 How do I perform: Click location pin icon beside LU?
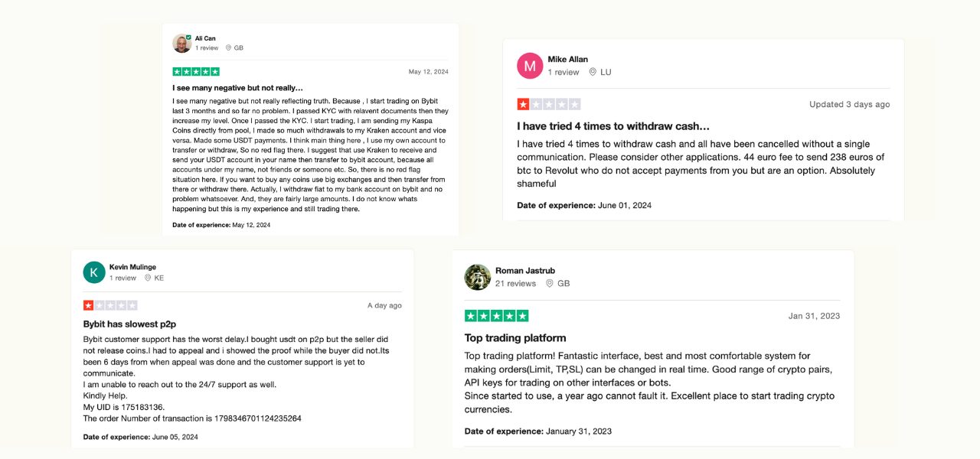[x=593, y=73]
